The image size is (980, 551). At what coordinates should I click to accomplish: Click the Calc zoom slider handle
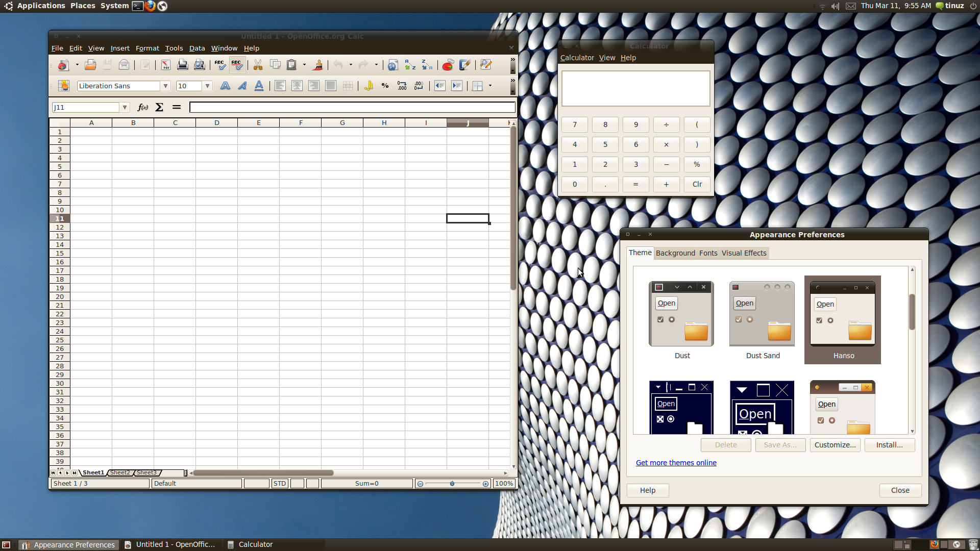coord(452,484)
